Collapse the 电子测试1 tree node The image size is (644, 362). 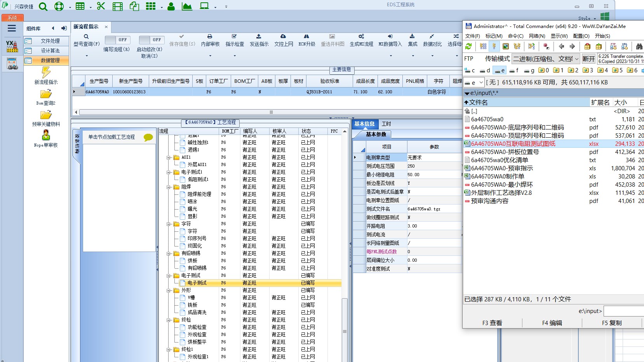(x=169, y=172)
